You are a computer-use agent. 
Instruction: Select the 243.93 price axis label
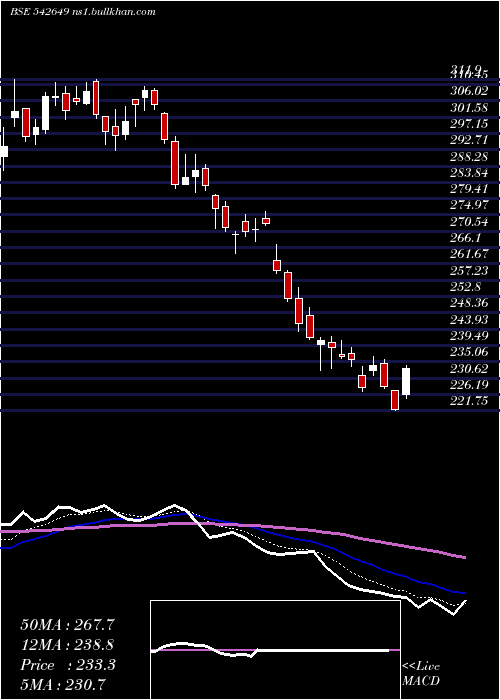[x=468, y=319]
